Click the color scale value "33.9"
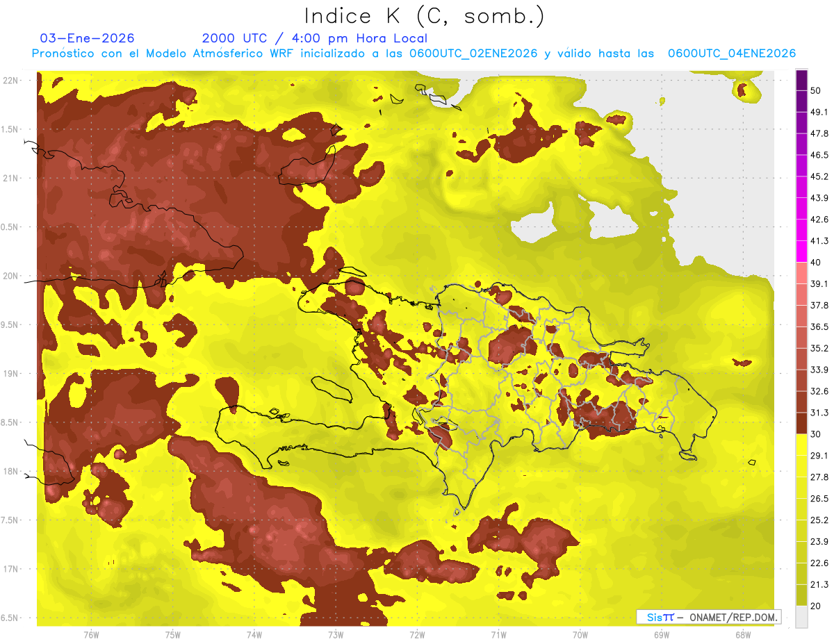Image resolution: width=834 pixels, height=644 pixels. tap(819, 370)
